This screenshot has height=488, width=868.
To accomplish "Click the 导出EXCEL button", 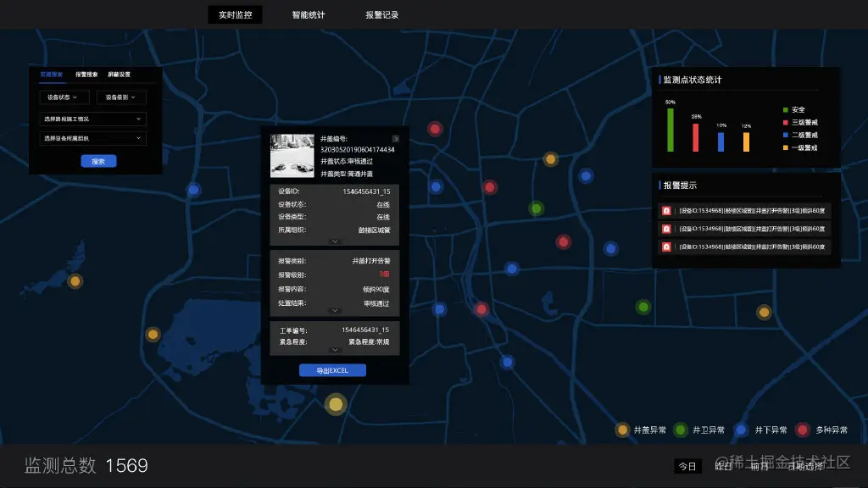I will 332,370.
